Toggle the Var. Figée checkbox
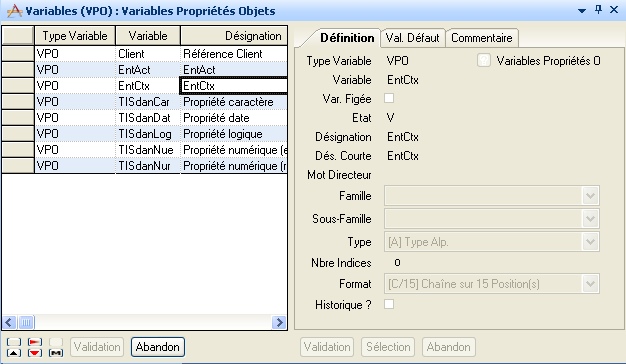 [x=389, y=98]
